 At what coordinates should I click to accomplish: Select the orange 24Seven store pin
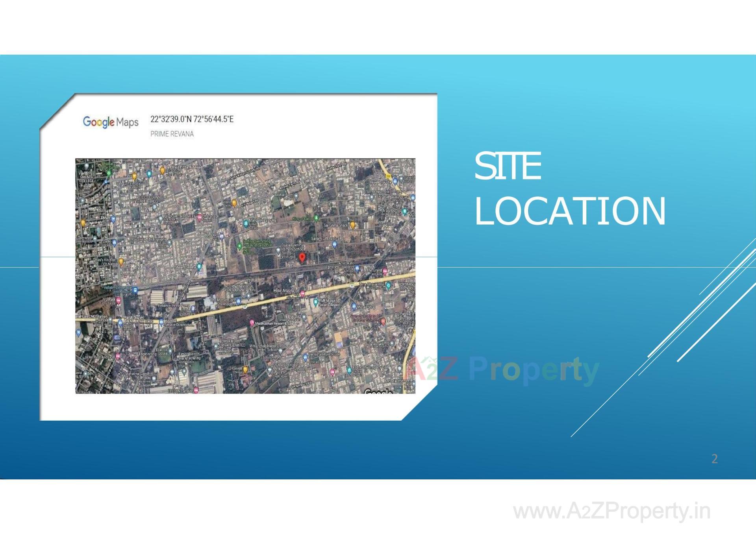246,369
